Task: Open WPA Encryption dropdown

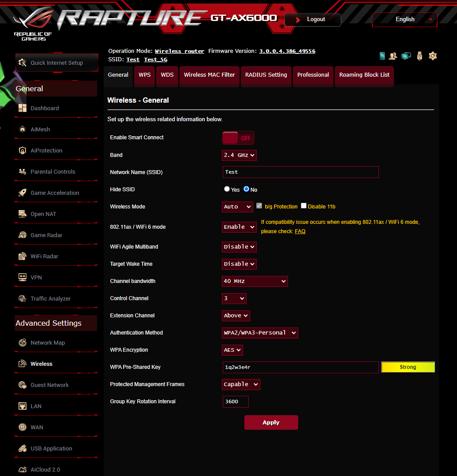Action: 232,350
